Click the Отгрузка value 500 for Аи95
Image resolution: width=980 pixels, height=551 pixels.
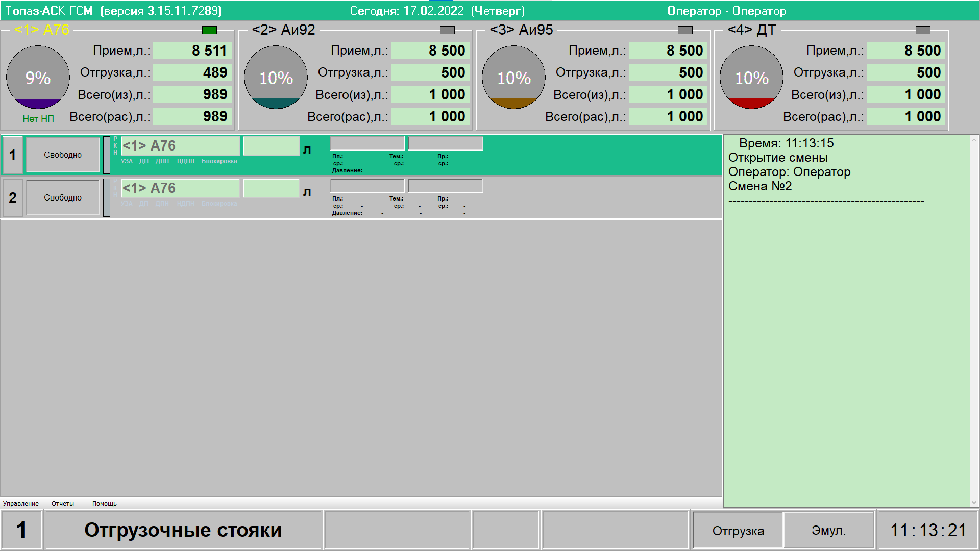click(668, 72)
